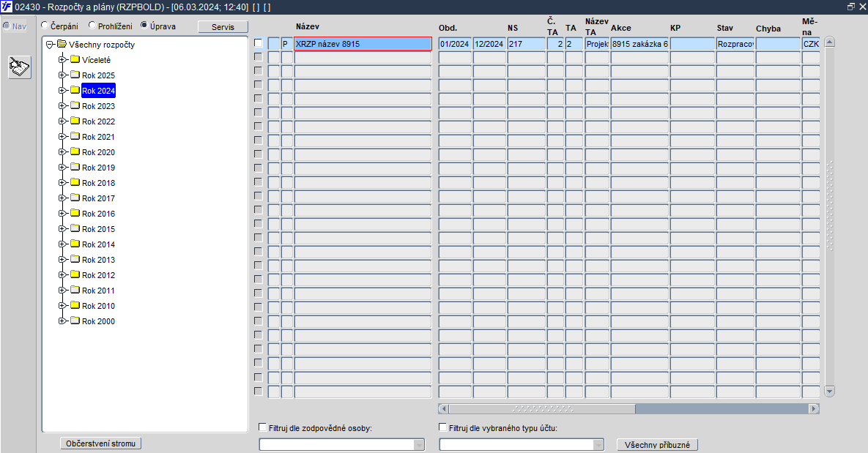Click the 12/2024 period cell

pyautogui.click(x=489, y=44)
